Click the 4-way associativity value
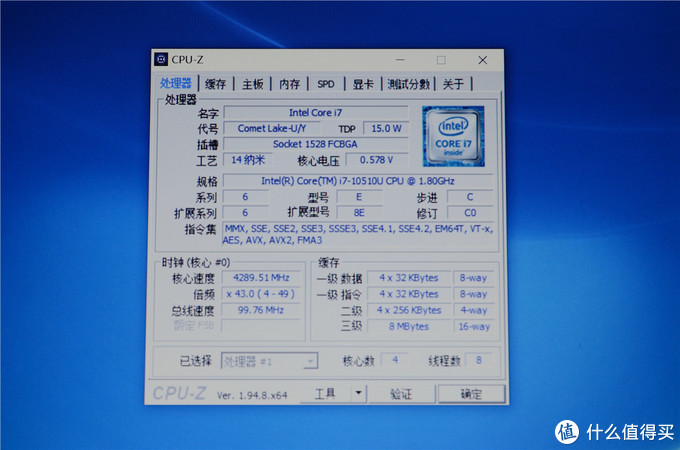The image size is (680, 450). point(474,310)
